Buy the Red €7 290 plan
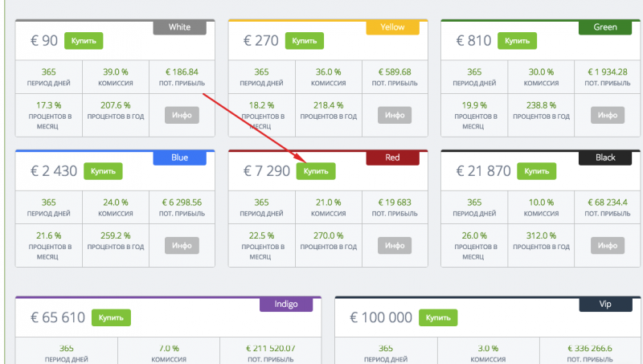643x364 pixels. (x=315, y=171)
